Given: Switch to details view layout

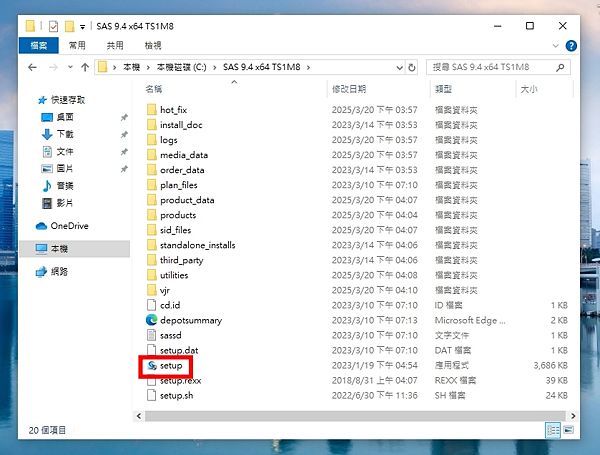Looking at the screenshot, I should 553,430.
